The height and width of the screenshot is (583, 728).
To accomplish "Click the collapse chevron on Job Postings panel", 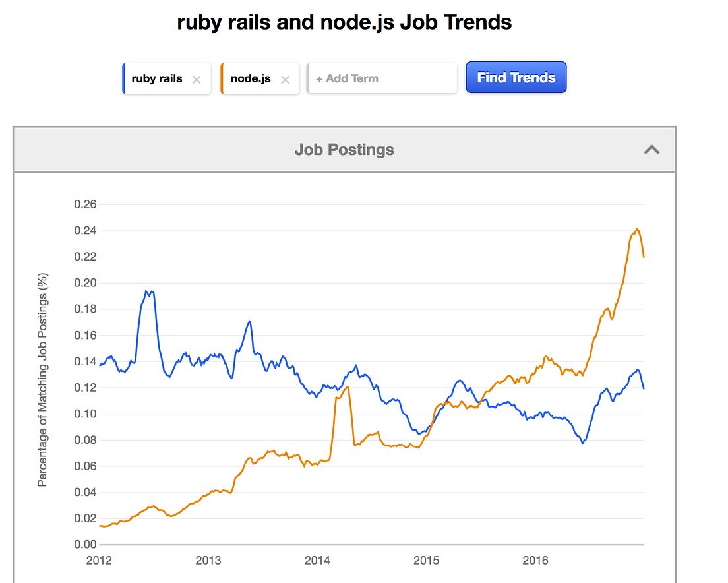I will coord(652,150).
